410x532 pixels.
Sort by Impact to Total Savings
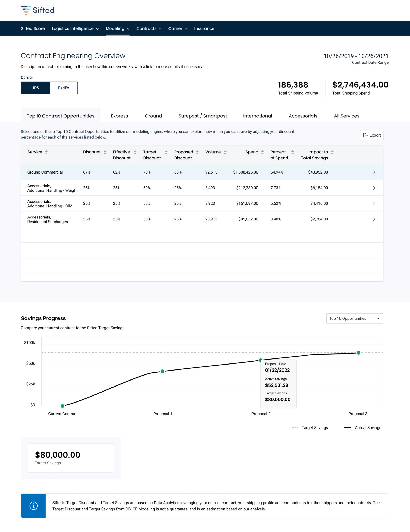[x=332, y=152]
